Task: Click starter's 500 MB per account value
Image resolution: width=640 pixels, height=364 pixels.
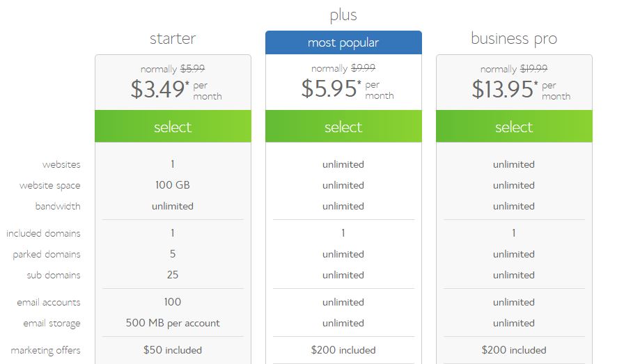Action: click(173, 323)
